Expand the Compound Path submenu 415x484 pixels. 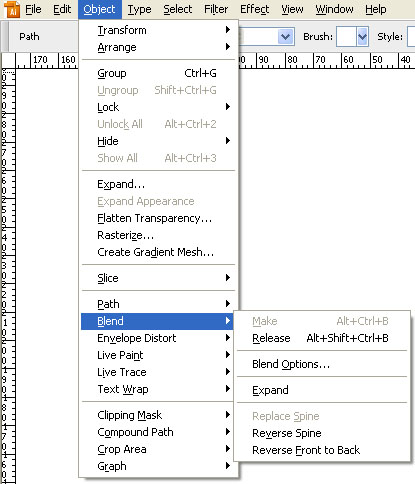point(158,432)
